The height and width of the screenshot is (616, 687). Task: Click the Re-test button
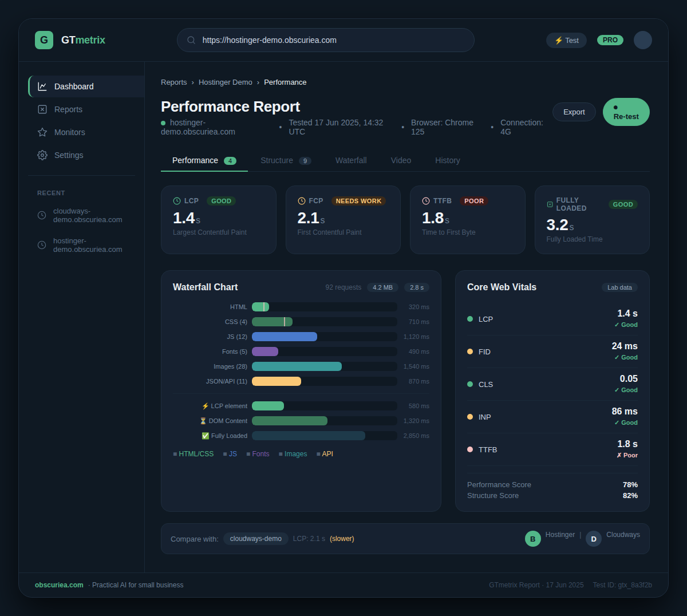[626, 112]
